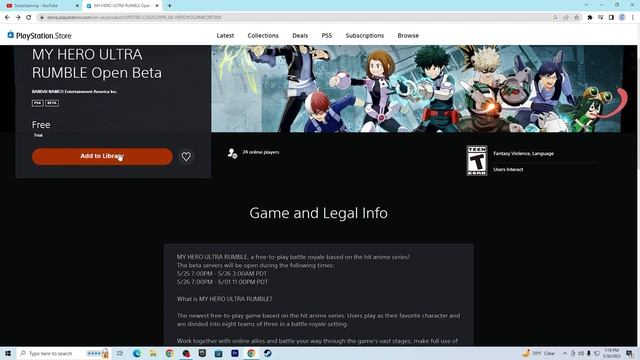Go back to previous page
The height and width of the screenshot is (360, 640).
point(7,17)
